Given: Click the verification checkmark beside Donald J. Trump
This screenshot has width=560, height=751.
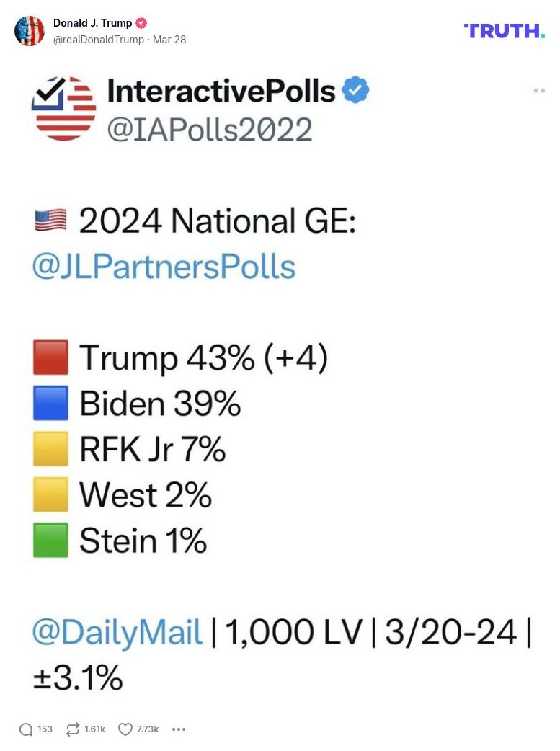Looking at the screenshot, I should pyautogui.click(x=141, y=22).
